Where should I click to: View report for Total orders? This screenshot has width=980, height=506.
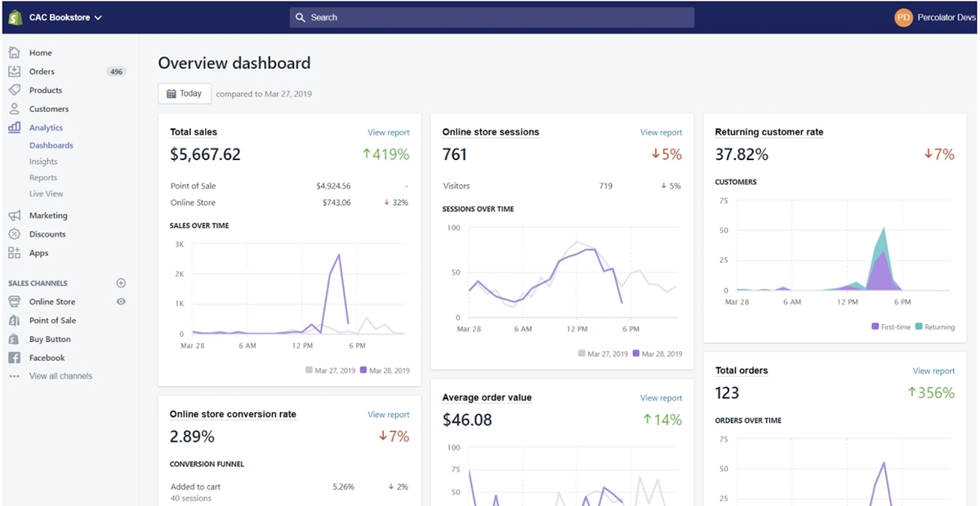(933, 371)
